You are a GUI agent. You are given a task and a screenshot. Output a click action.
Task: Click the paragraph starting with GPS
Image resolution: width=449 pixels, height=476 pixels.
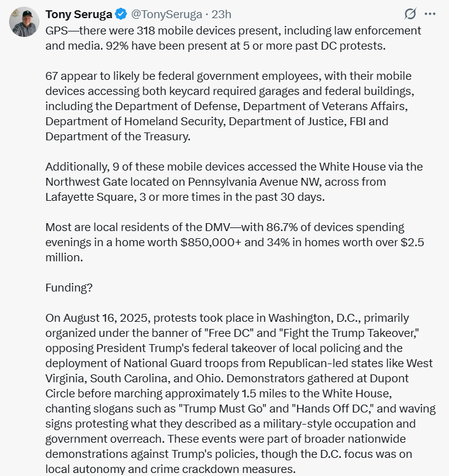pyautogui.click(x=233, y=37)
